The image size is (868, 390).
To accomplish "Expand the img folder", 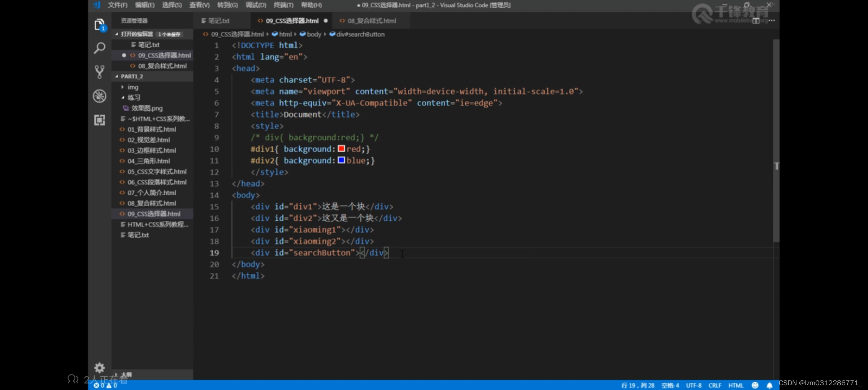I will [123, 87].
